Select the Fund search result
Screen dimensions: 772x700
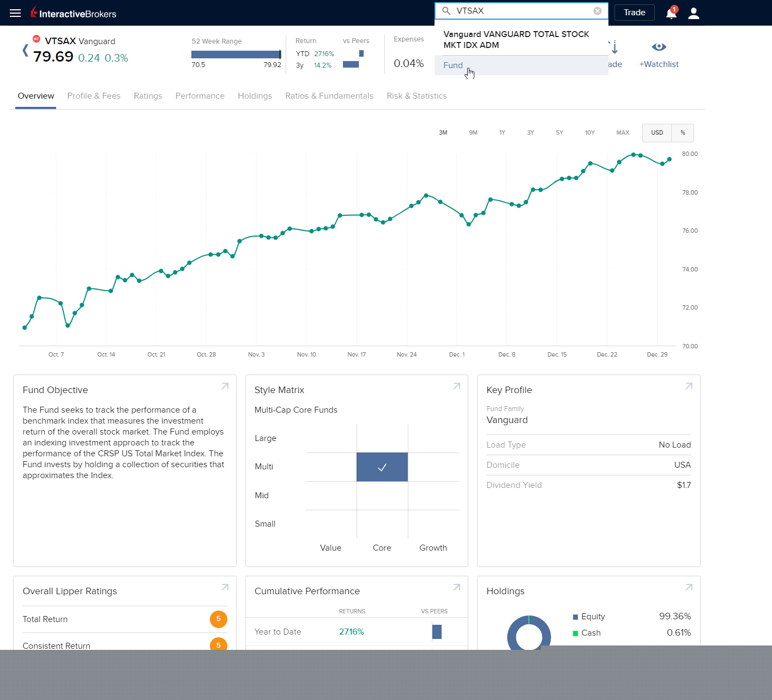point(521,65)
